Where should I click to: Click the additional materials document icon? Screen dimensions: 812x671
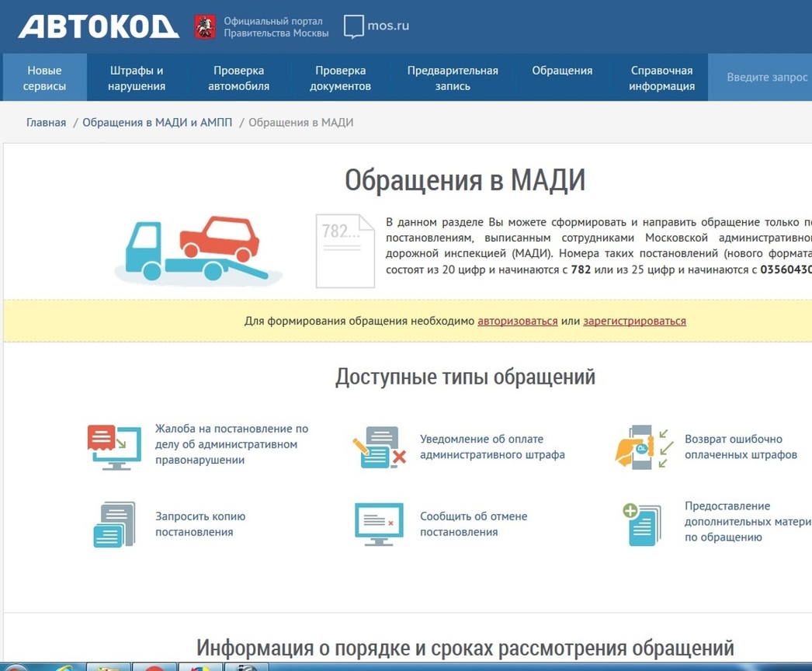click(642, 523)
